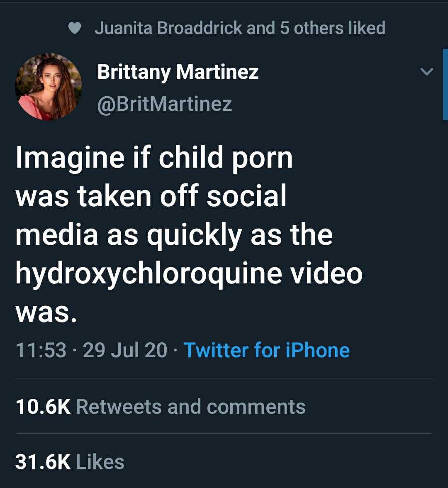Viewport: 448px width, 488px height.
Task: View the 10.6K Retweets and comments list
Action: click(x=160, y=406)
